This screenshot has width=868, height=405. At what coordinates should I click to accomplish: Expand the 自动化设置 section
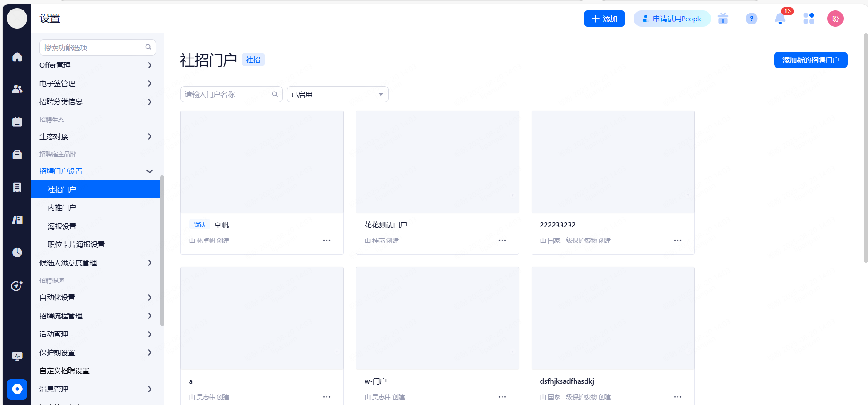tap(95, 298)
